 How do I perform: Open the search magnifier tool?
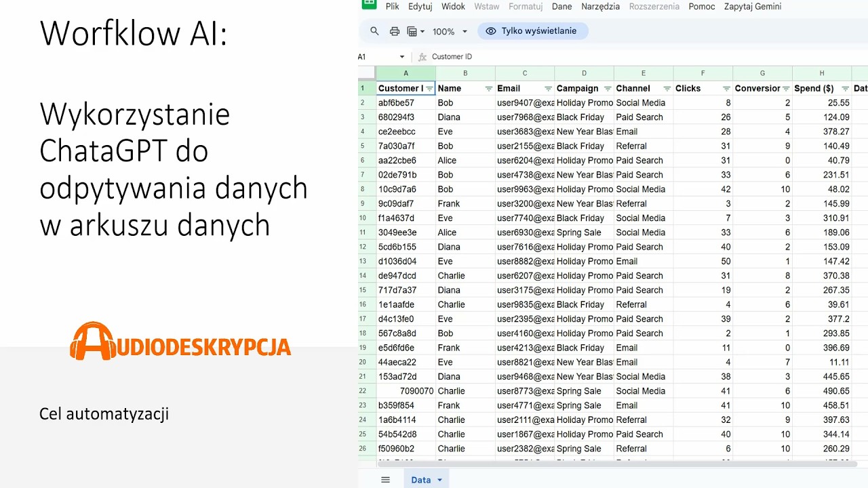click(x=374, y=31)
